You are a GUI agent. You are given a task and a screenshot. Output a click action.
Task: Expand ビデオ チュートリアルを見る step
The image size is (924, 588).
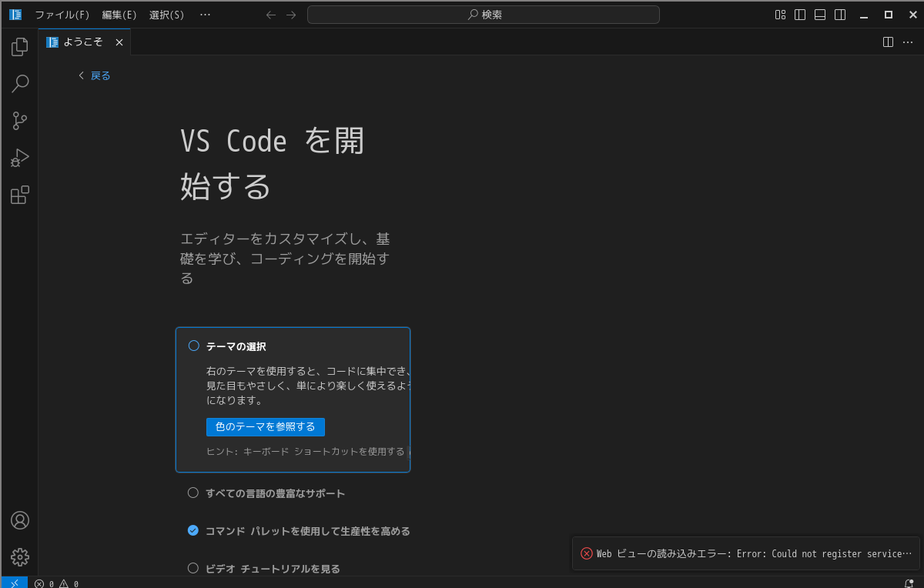(x=273, y=569)
